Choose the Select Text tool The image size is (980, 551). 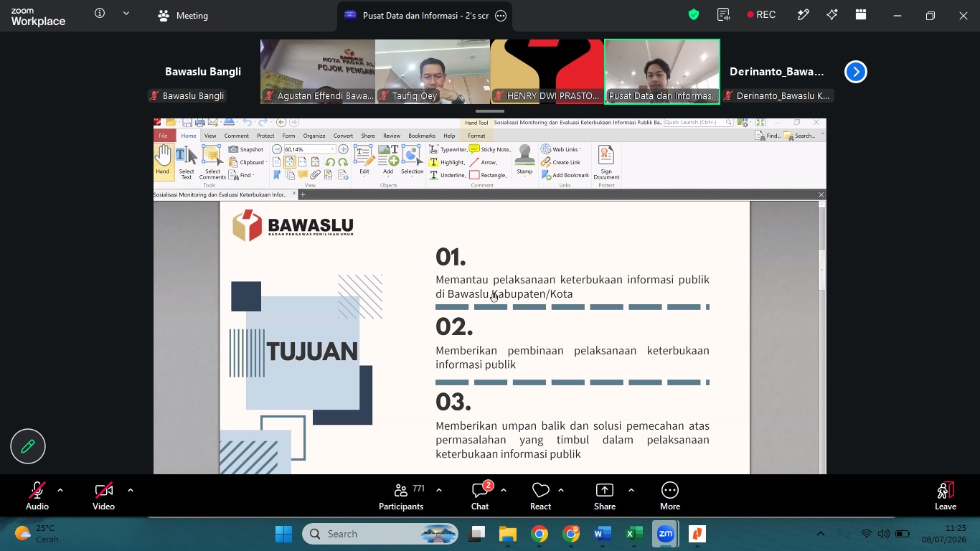pyautogui.click(x=186, y=161)
